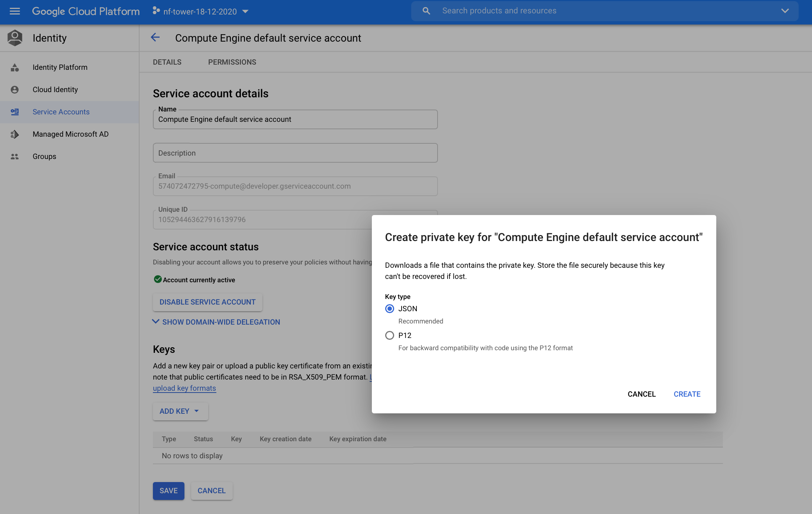Click the Key creation date column header
The height and width of the screenshot is (514, 812).
pos(285,439)
